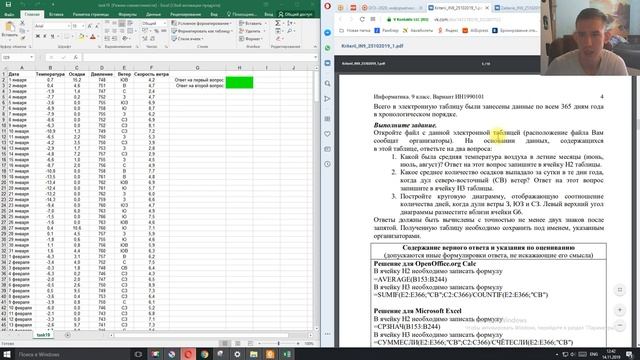This screenshot has height=360, width=640.
Task: Apply bold formatting in Excel ribbon
Action: pos(37,36)
